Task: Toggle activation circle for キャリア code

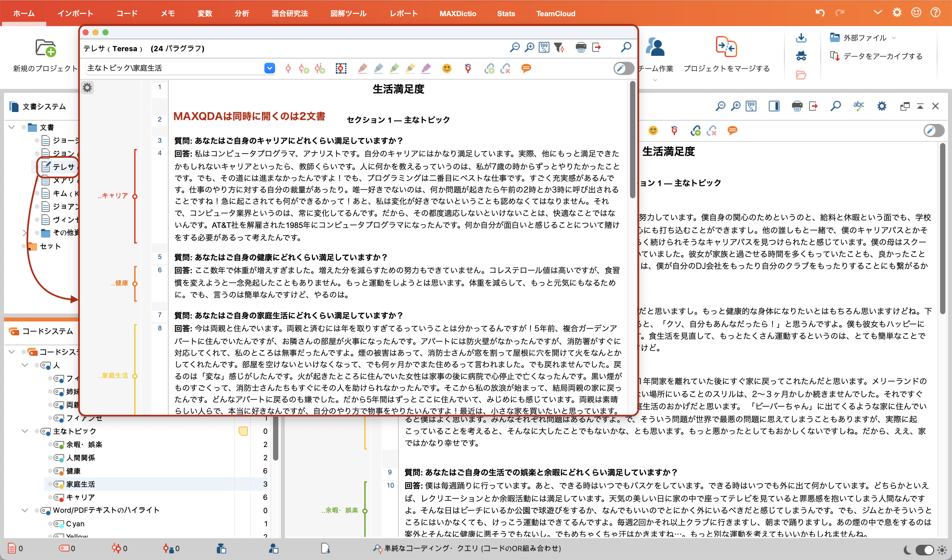Action: click(x=50, y=497)
